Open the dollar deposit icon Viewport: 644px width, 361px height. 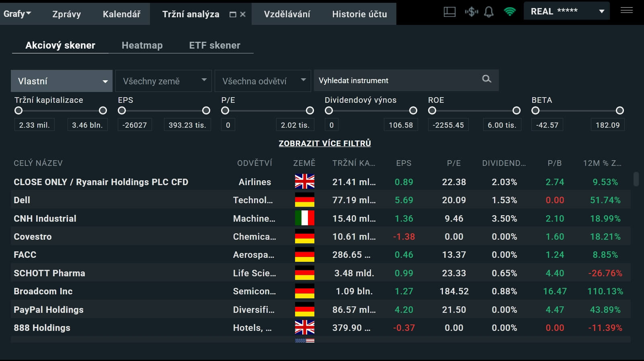pos(471,12)
